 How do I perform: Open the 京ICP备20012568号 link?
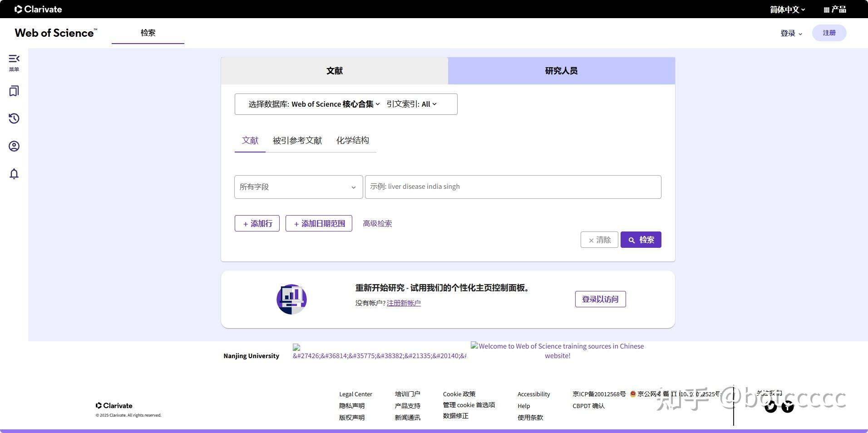[x=599, y=394]
